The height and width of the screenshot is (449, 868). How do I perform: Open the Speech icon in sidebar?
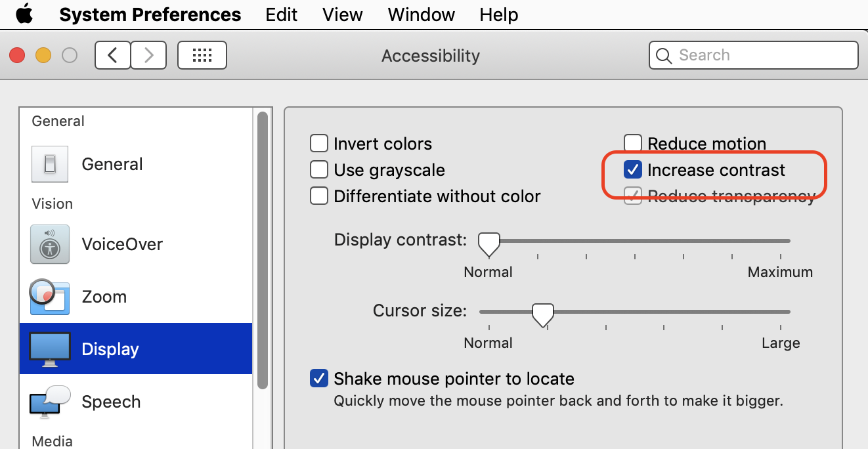point(50,402)
